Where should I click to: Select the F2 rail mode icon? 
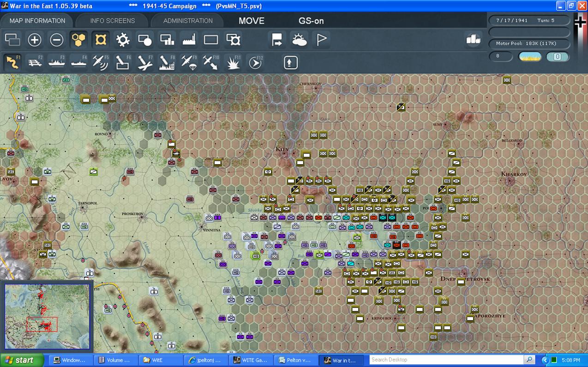(35, 62)
